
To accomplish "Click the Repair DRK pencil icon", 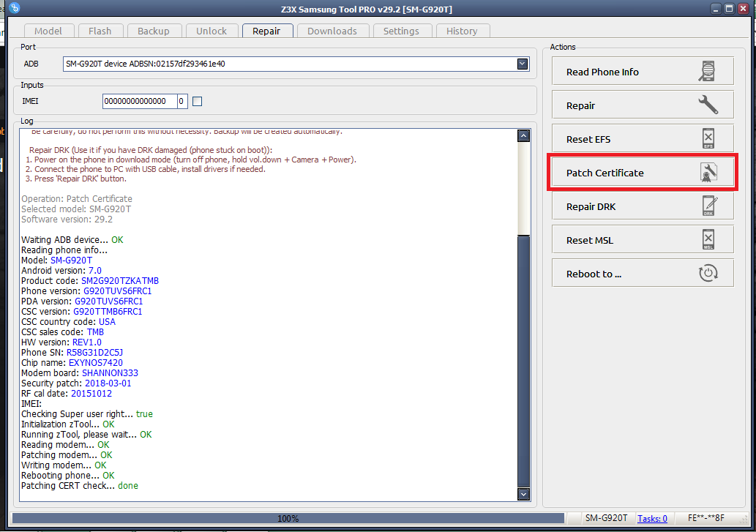I will [x=709, y=206].
